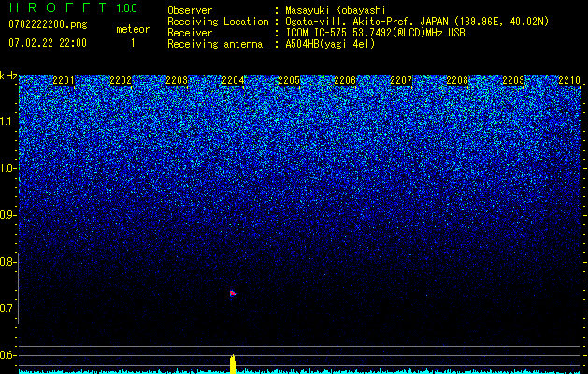Click time marker 2206
This screenshot has width=588, height=374.
tap(345, 80)
